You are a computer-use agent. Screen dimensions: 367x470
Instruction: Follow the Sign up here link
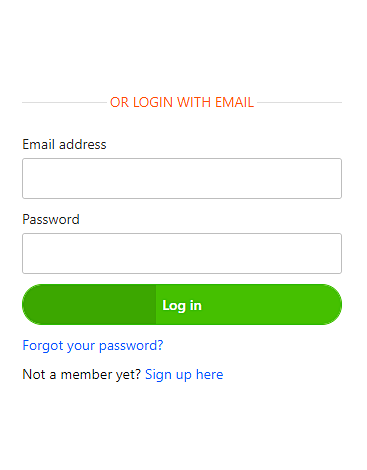tap(184, 374)
